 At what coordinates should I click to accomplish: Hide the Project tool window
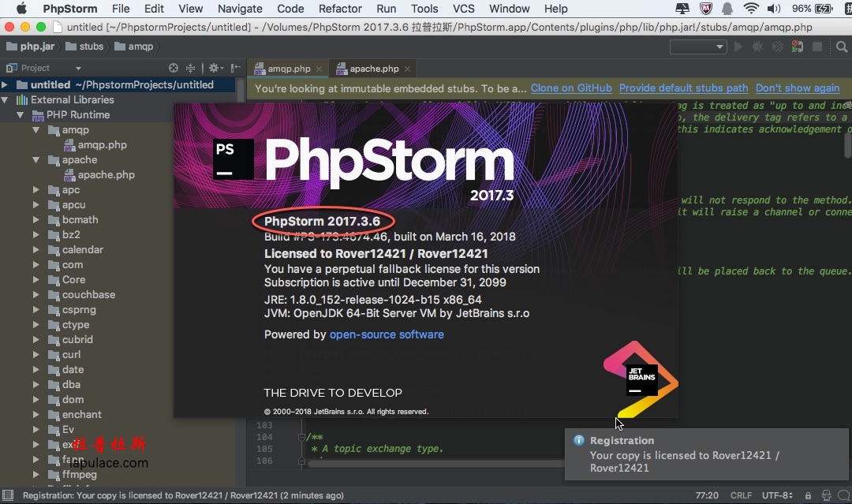coord(235,68)
